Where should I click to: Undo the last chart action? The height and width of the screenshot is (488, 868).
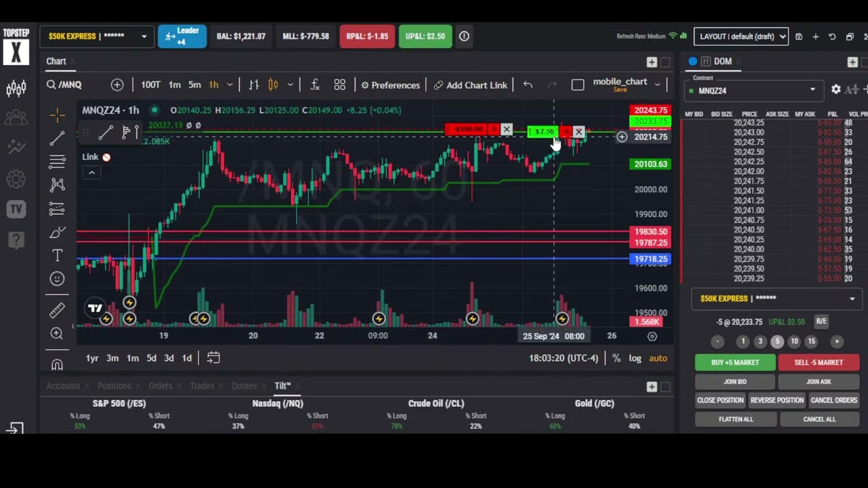528,85
